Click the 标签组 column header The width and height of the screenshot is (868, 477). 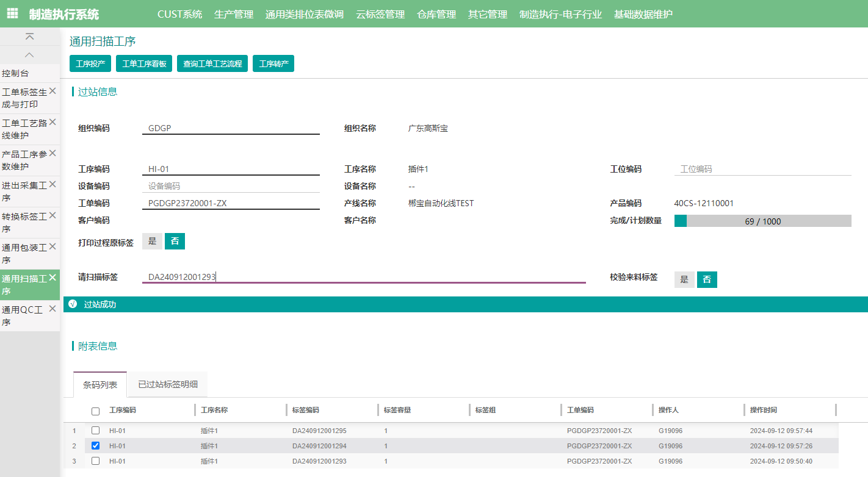point(485,410)
